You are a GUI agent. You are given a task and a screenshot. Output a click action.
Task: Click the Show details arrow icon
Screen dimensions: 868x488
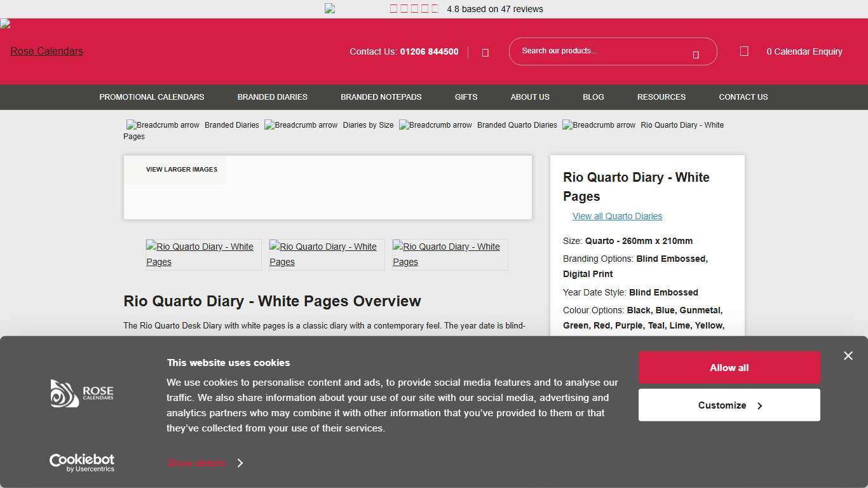pyautogui.click(x=240, y=463)
